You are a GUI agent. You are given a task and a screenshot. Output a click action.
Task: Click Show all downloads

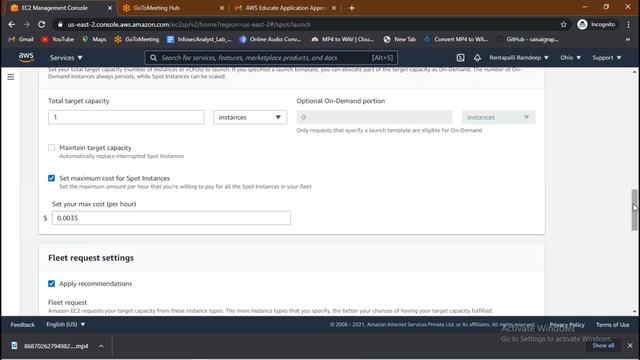pyautogui.click(x=603, y=345)
